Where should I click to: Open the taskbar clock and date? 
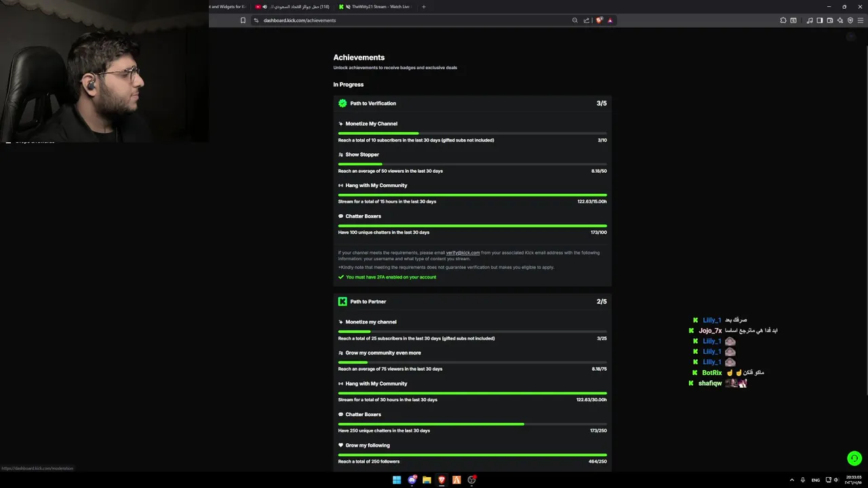pyautogui.click(x=853, y=480)
